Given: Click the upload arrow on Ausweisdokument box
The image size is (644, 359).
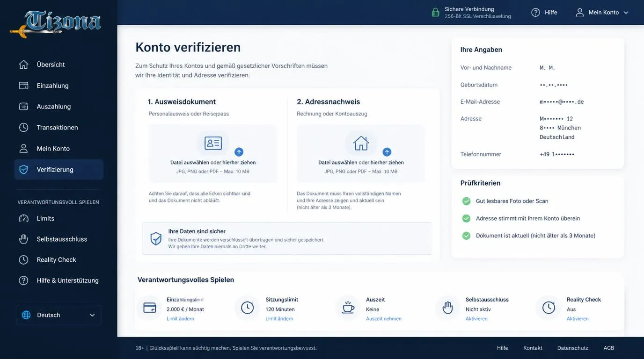Looking at the screenshot, I should (239, 152).
